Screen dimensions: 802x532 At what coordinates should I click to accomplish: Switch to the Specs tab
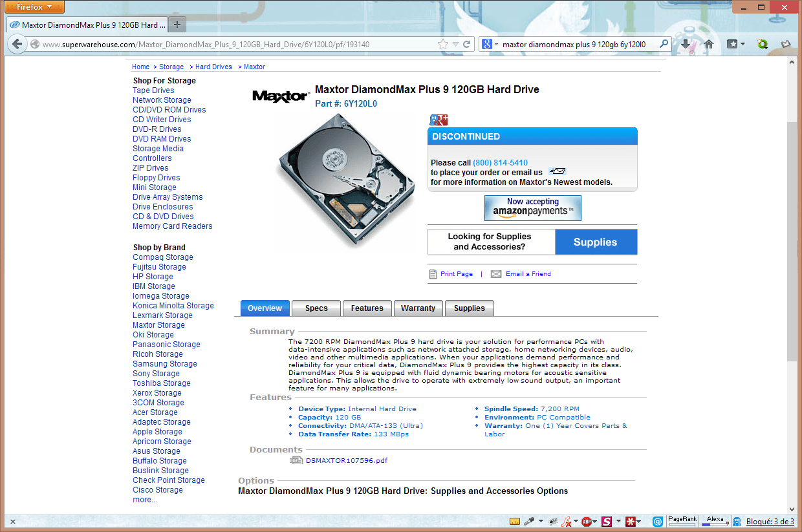[x=316, y=308]
